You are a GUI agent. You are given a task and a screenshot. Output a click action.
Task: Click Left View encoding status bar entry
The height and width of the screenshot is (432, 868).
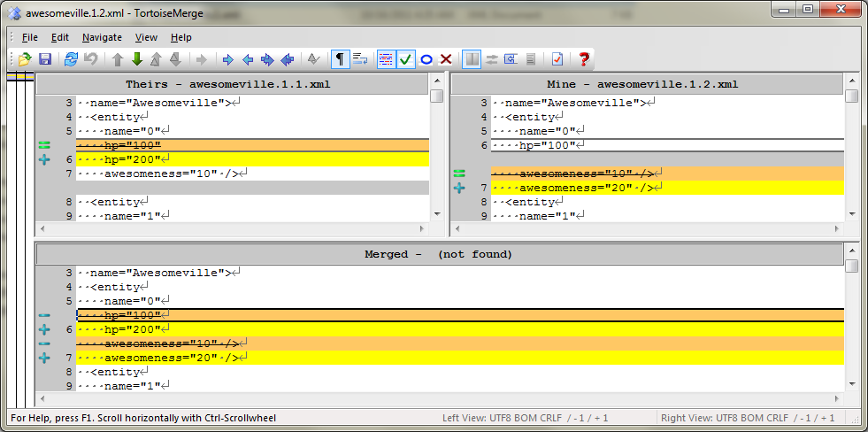click(526, 418)
